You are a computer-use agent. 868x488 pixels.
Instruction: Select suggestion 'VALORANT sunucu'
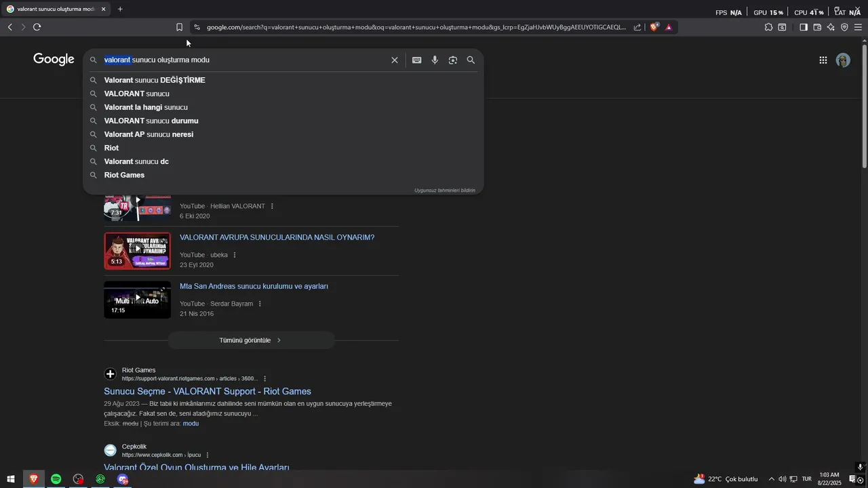(283, 94)
